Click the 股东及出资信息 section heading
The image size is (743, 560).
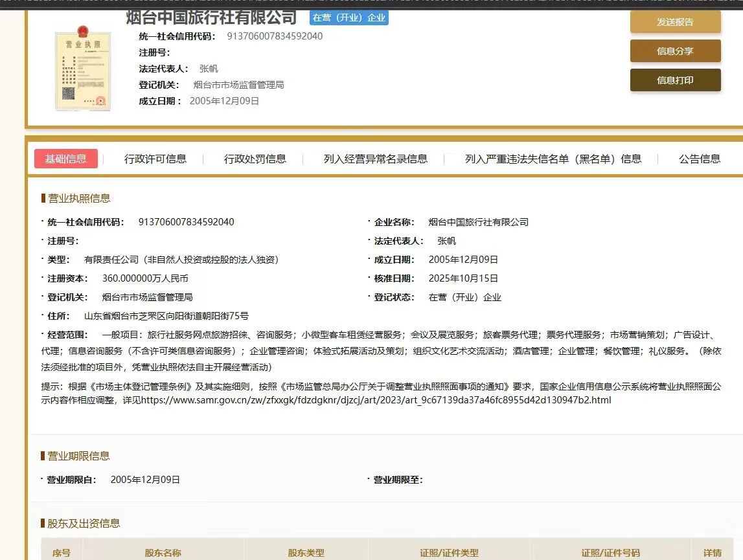click(84, 523)
